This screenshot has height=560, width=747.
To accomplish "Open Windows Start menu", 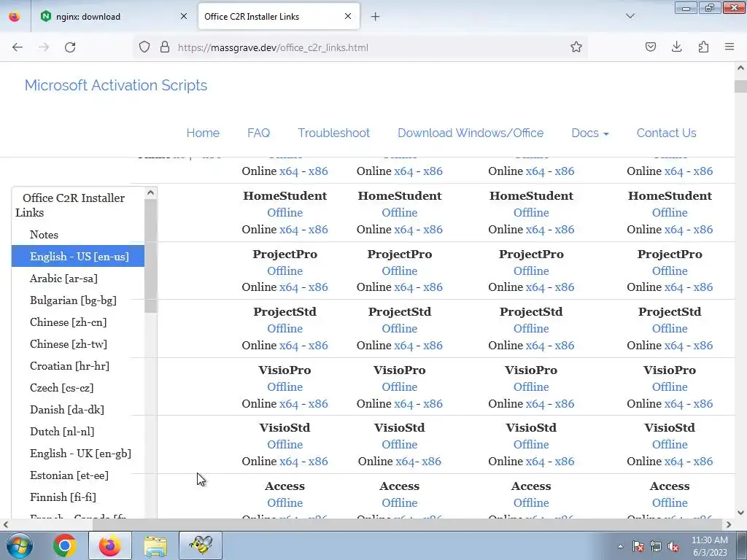I will pyautogui.click(x=19, y=545).
